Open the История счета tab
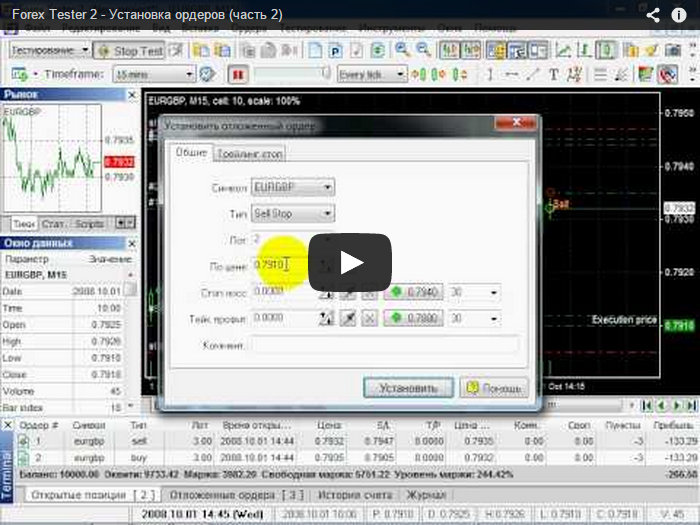 [355, 495]
